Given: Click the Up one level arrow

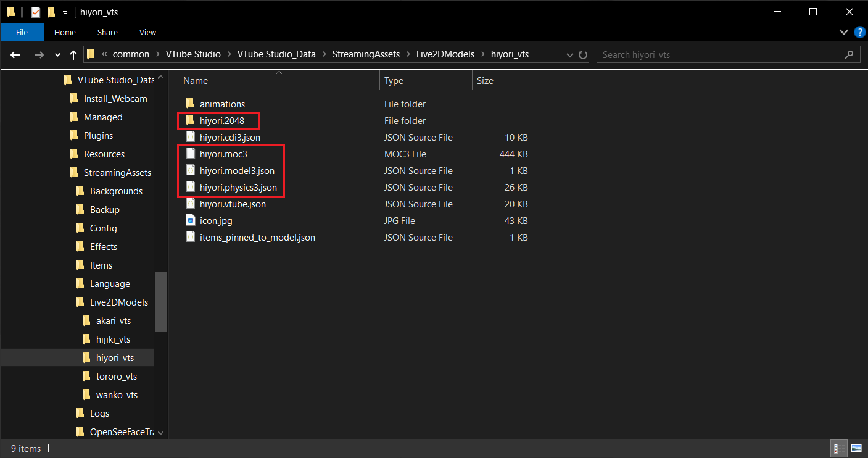Looking at the screenshot, I should pos(73,54).
